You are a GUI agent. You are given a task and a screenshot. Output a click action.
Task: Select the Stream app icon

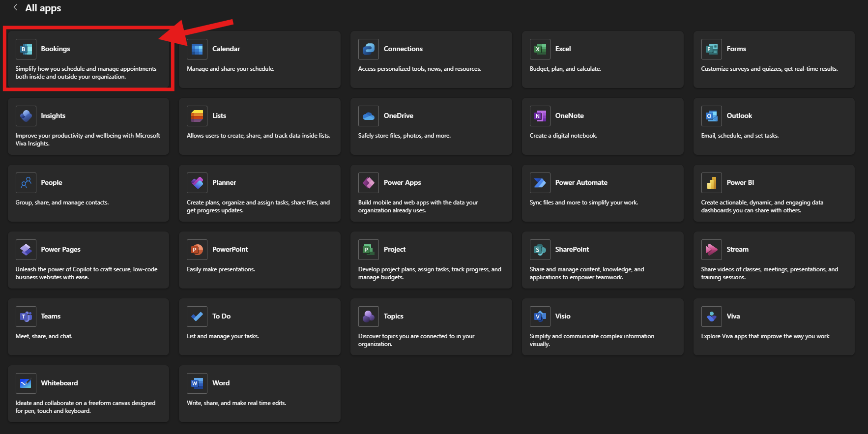coord(712,250)
